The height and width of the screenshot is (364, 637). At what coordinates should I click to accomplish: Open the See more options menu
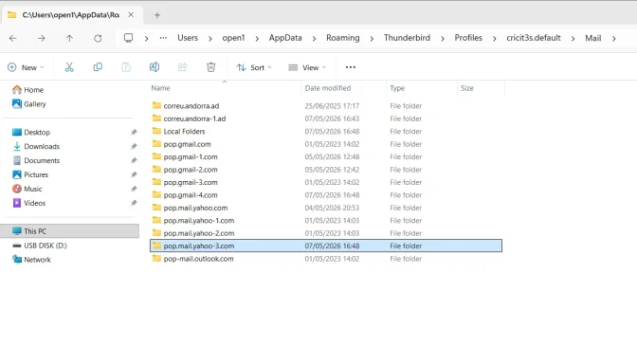pos(351,67)
